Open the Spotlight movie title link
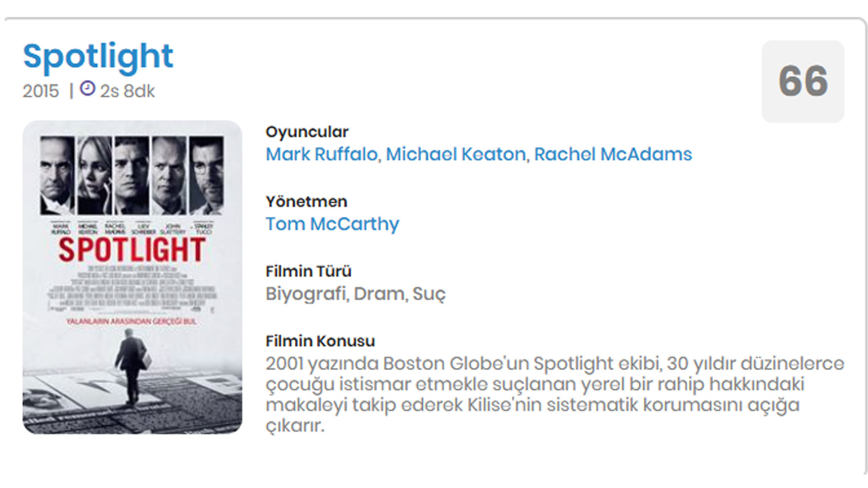The width and height of the screenshot is (868, 488). point(98,57)
